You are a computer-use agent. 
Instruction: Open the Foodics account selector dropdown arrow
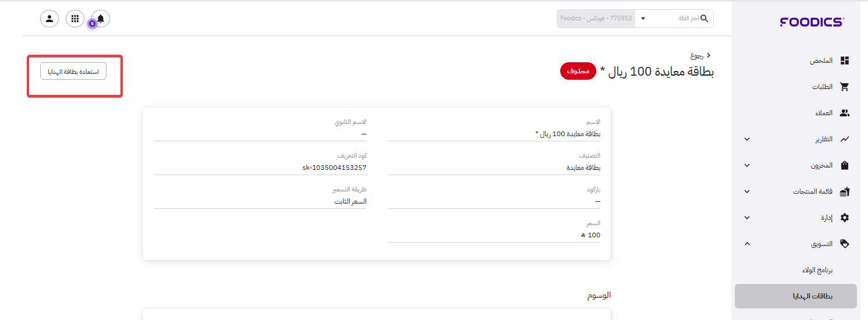[643, 19]
